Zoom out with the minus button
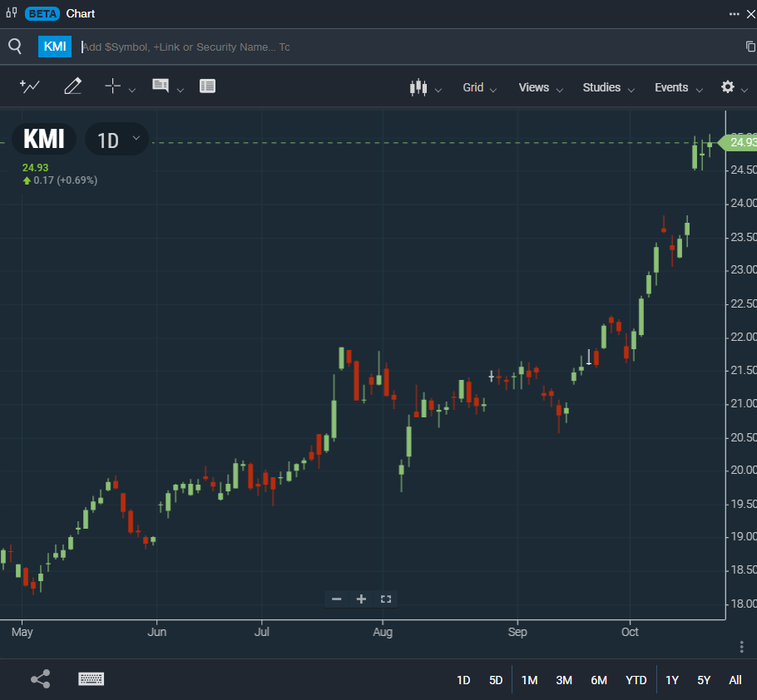The image size is (757, 700). tap(337, 599)
